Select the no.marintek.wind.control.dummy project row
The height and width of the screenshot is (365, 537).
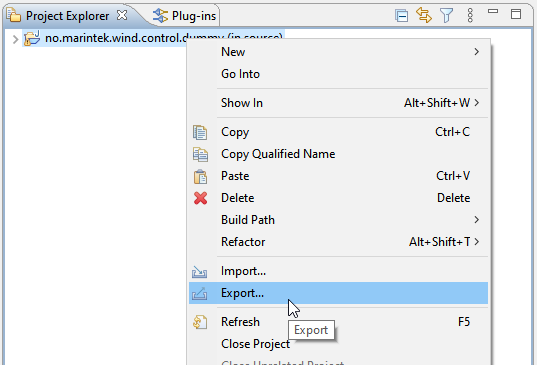pyautogui.click(x=153, y=38)
